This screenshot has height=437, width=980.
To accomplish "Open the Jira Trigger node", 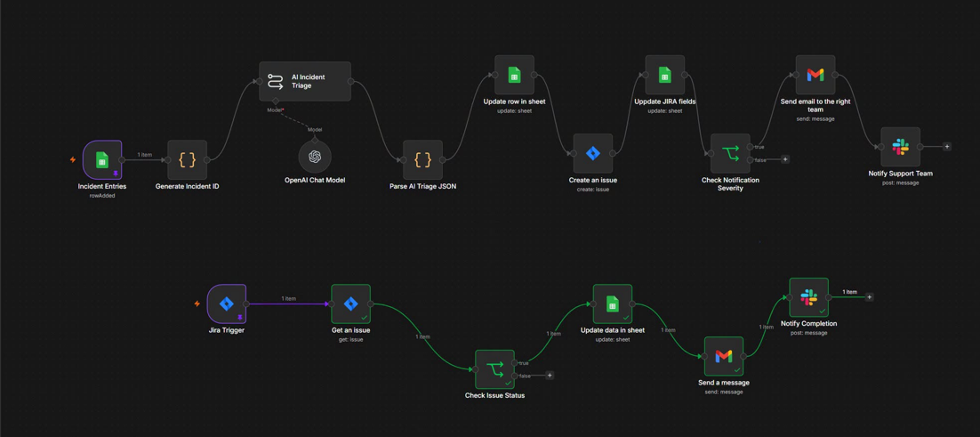I will 226,303.
